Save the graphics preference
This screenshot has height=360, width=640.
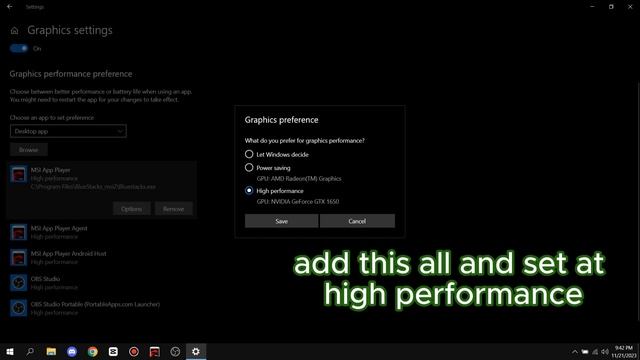281,221
